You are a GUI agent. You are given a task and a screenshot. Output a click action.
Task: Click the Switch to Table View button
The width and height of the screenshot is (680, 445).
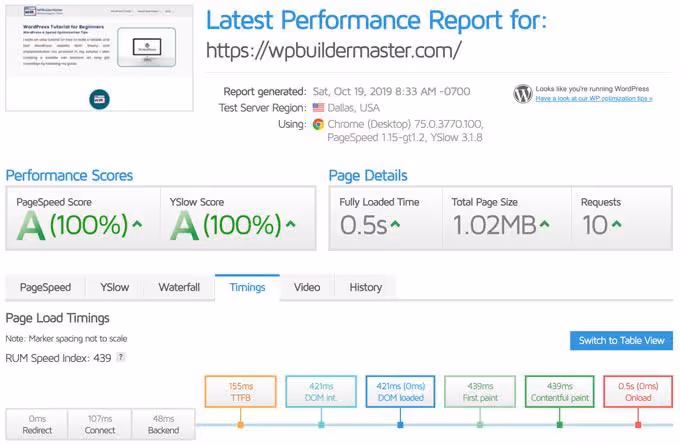point(621,340)
